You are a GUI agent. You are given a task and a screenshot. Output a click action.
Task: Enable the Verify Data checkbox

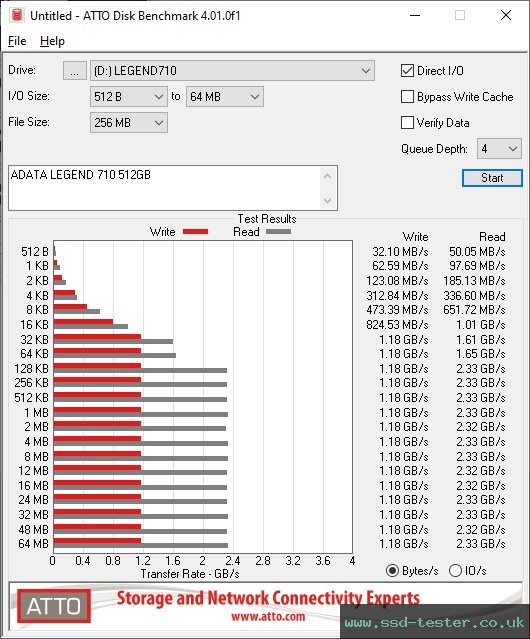pyautogui.click(x=407, y=123)
